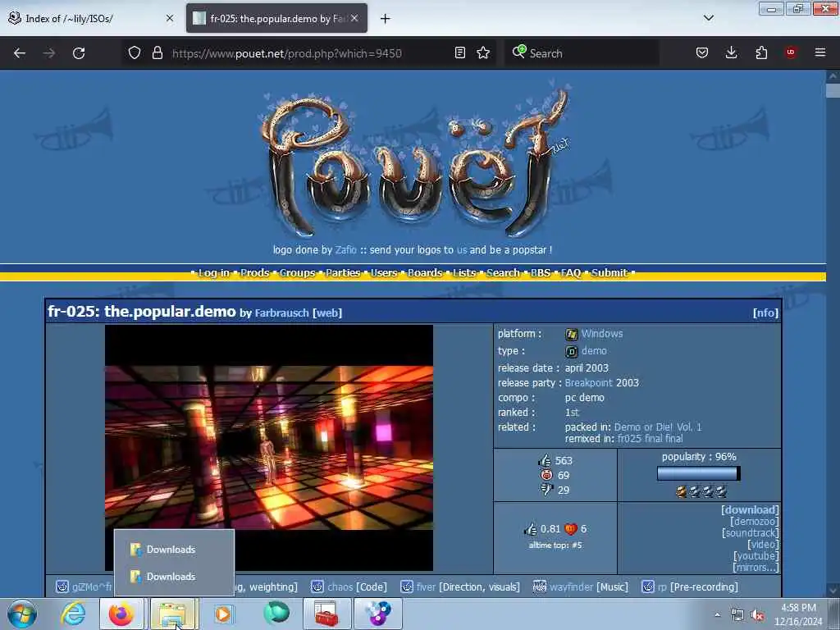Close the fr-025 the.popular.demo tab
840x630 pixels.
coord(354,18)
